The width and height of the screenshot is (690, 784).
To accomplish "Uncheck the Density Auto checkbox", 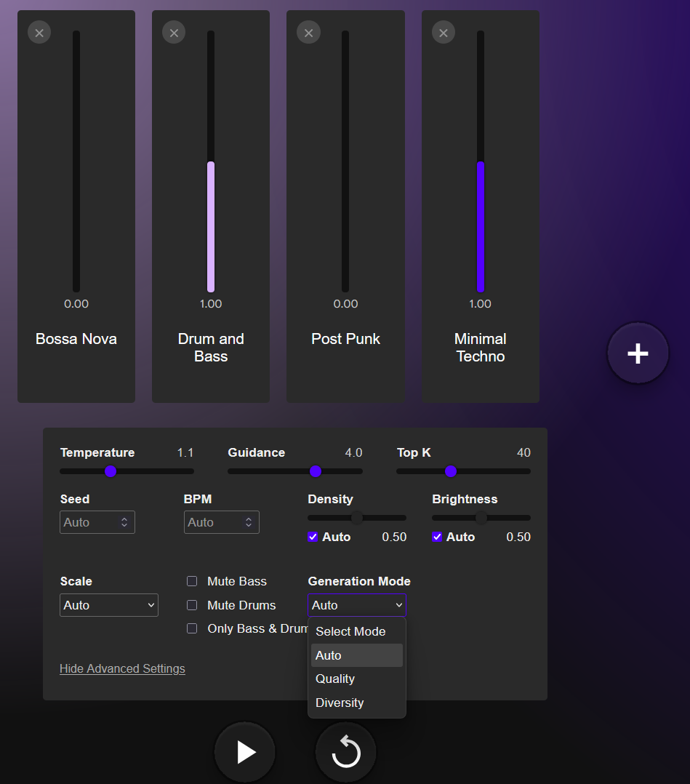I will (x=313, y=537).
